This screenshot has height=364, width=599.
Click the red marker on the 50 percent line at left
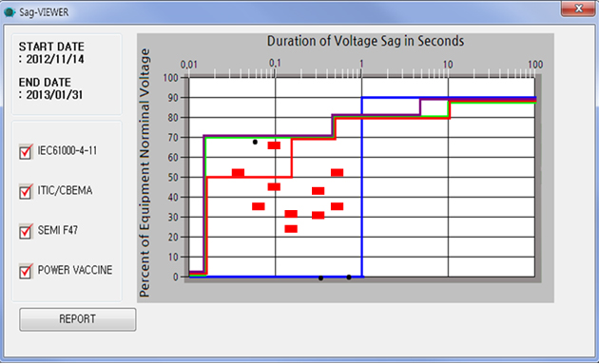coord(238,173)
